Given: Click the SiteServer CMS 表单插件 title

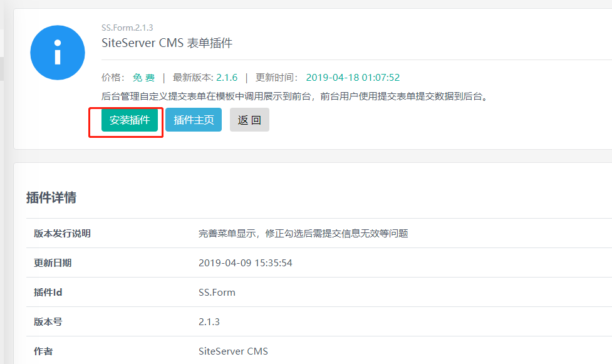Looking at the screenshot, I should pos(167,43).
